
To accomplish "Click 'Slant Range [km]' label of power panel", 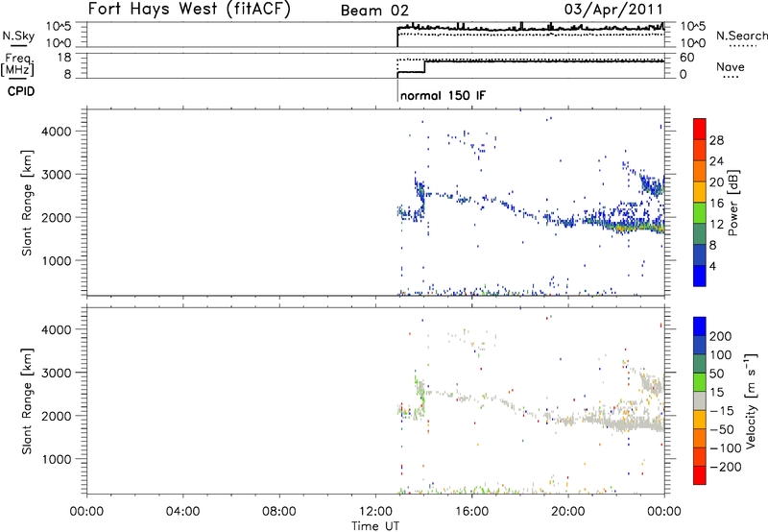I will click(27, 203).
